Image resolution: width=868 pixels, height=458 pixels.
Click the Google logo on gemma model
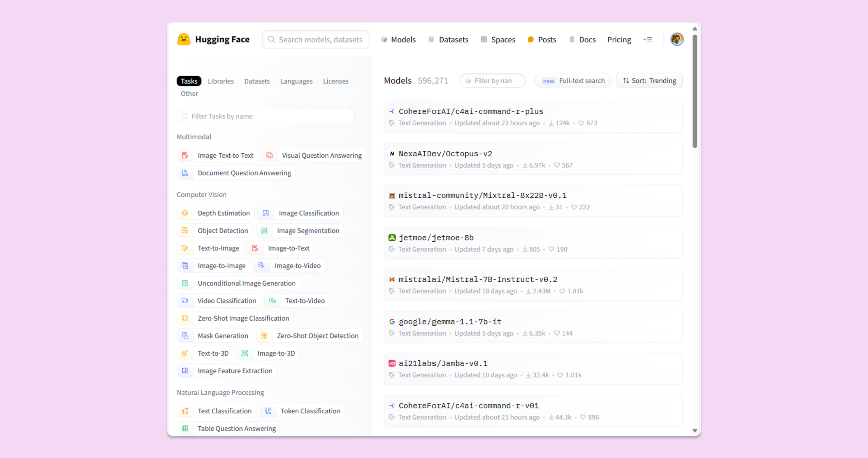pos(392,322)
